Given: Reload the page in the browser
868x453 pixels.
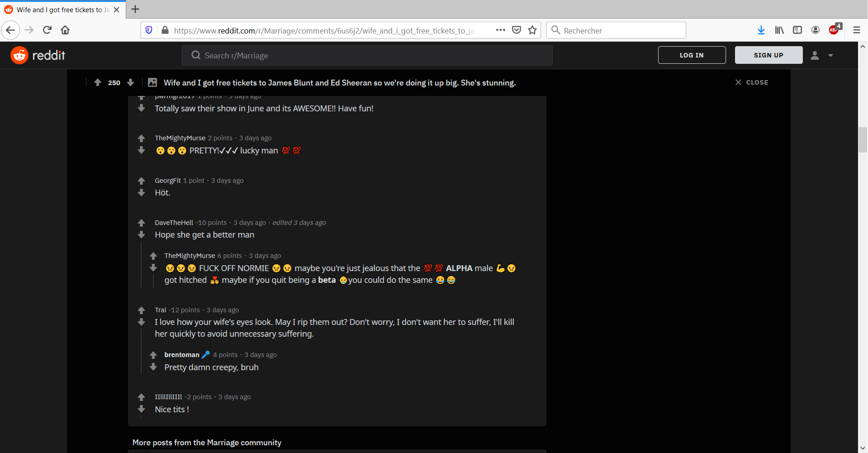Looking at the screenshot, I should pos(47,30).
